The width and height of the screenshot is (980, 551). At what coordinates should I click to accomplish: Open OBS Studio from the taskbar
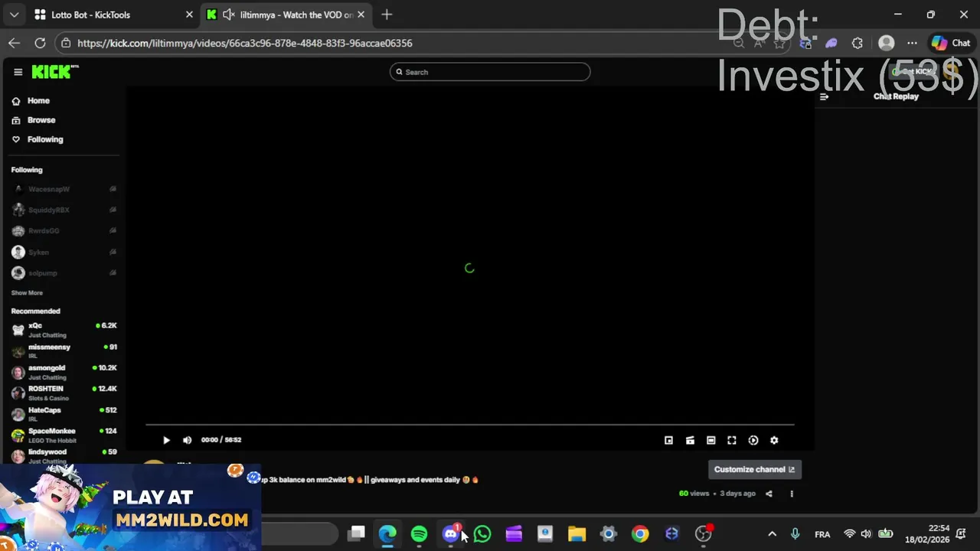(x=704, y=534)
